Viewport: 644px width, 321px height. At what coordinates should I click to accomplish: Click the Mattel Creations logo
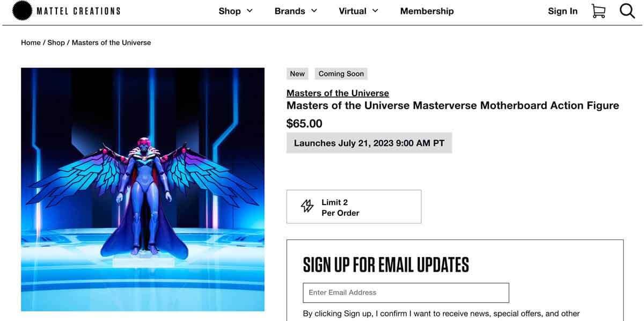[x=65, y=10]
